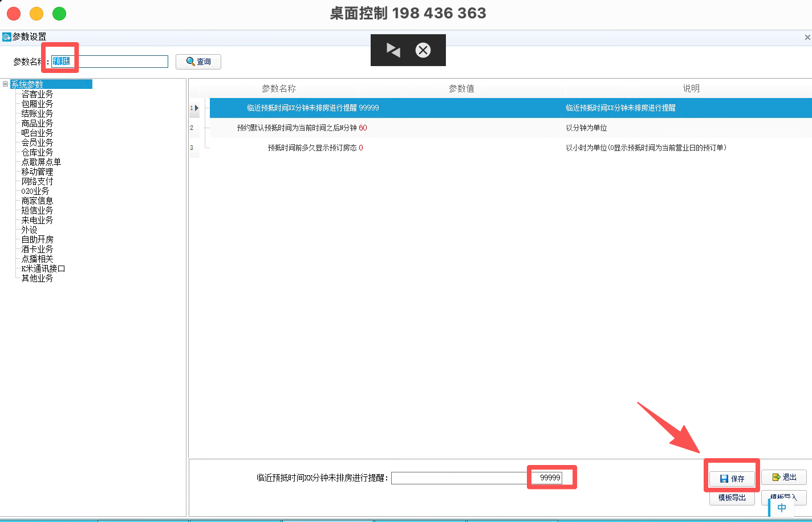Click the yellow minimize traffic light button

[x=36, y=13]
